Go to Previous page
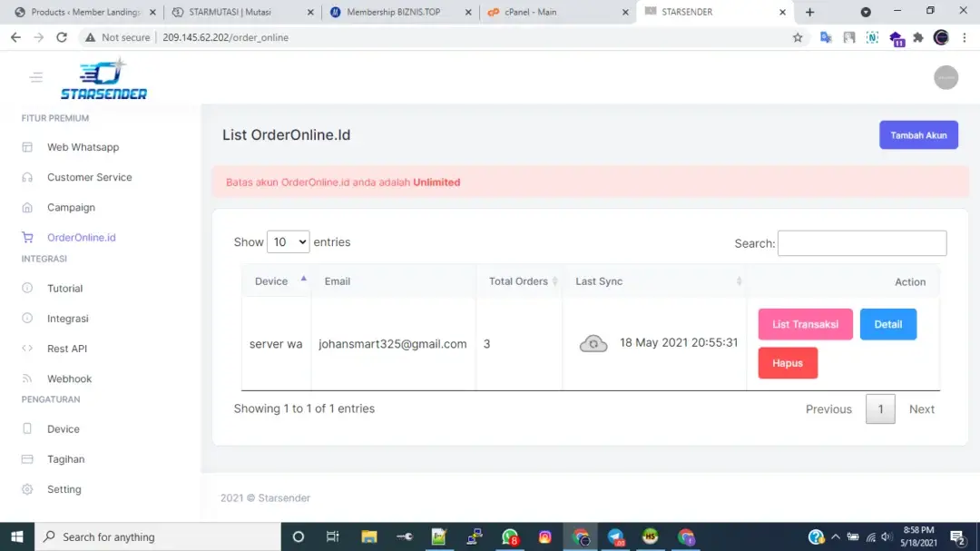The width and height of the screenshot is (980, 551). coord(828,409)
